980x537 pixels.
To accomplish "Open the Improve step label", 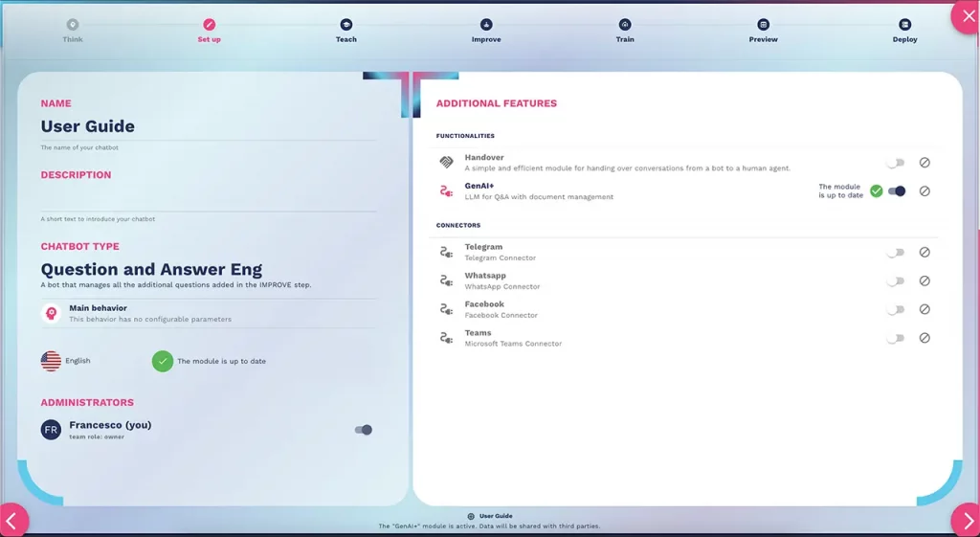I will [486, 39].
